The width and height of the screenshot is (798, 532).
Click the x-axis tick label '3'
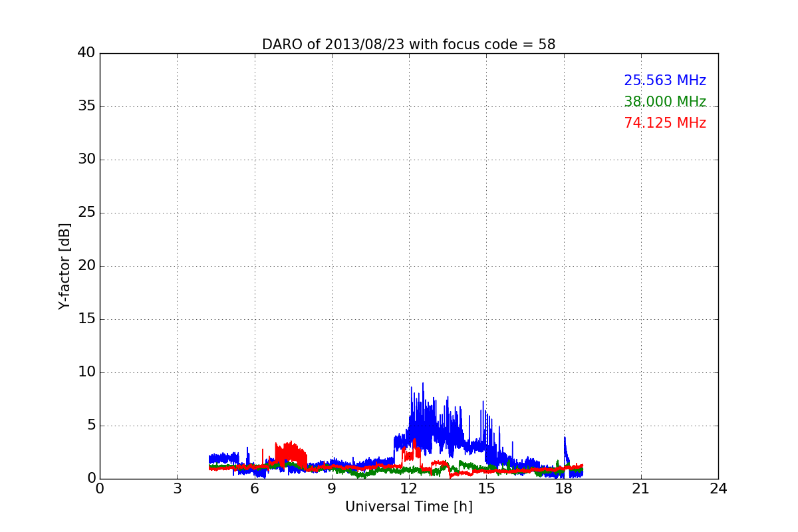point(177,489)
